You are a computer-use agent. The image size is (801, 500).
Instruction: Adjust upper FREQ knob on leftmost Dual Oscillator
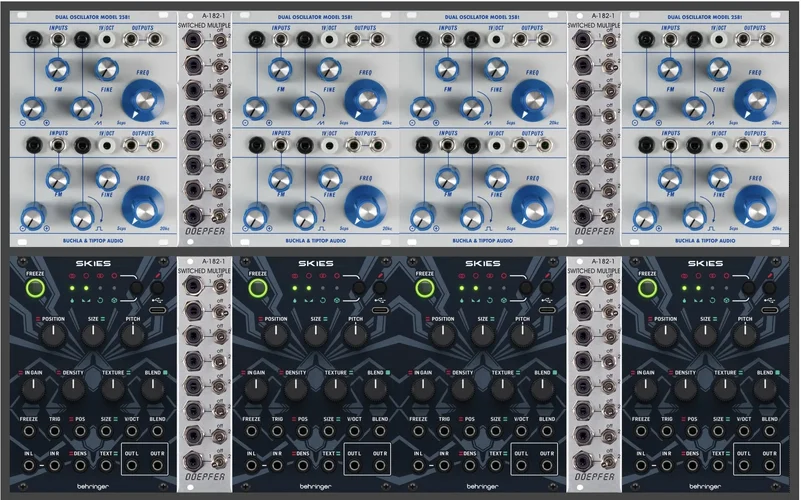pyautogui.click(x=144, y=101)
